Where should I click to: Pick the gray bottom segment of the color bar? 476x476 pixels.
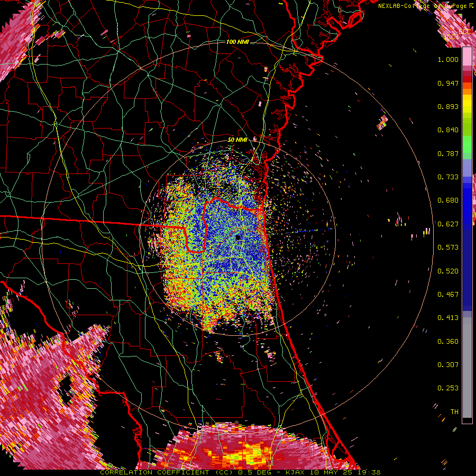point(467,368)
